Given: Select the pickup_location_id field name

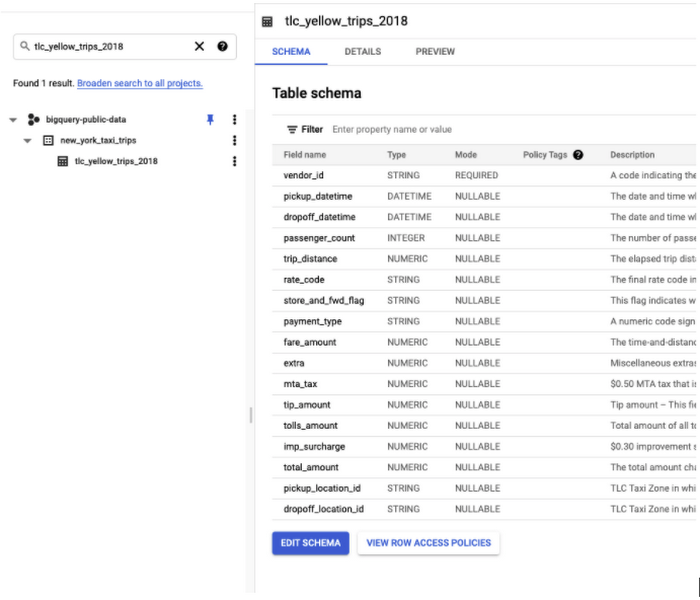Looking at the screenshot, I should pos(322,488).
